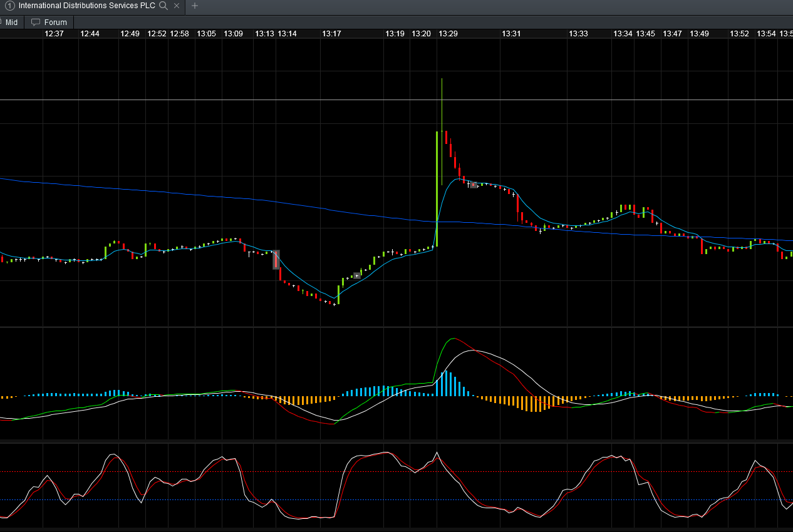
Task: Click the tallest blue MACD histogram bar
Action: (x=445, y=384)
